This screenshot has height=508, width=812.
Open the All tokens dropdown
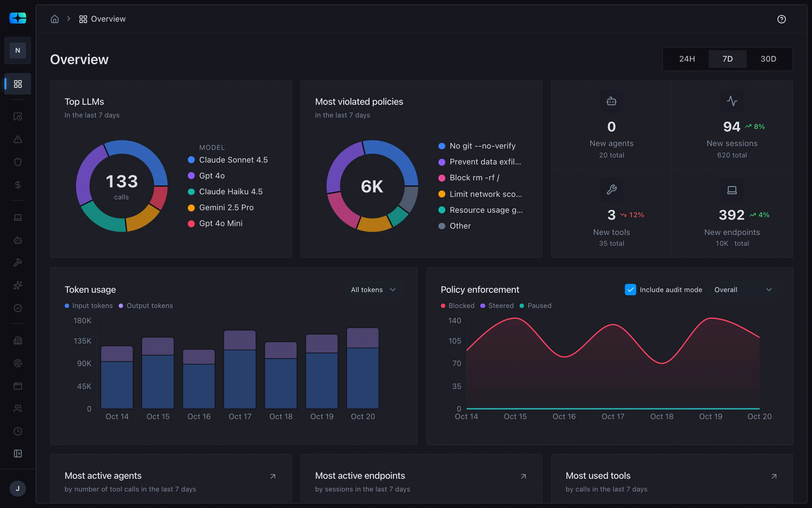click(x=374, y=290)
